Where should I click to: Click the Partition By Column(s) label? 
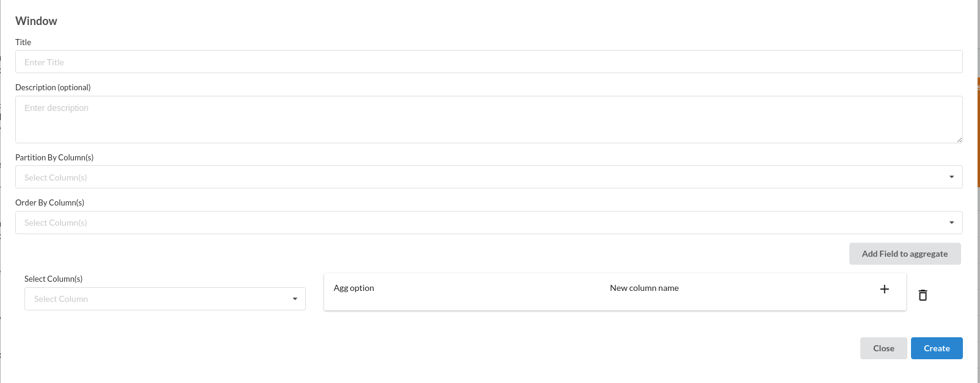point(54,157)
